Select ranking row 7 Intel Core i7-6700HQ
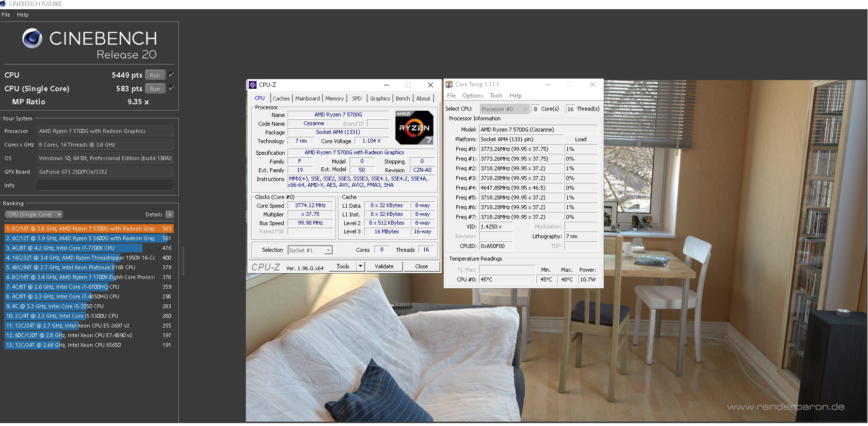The image size is (868, 426). (89, 287)
